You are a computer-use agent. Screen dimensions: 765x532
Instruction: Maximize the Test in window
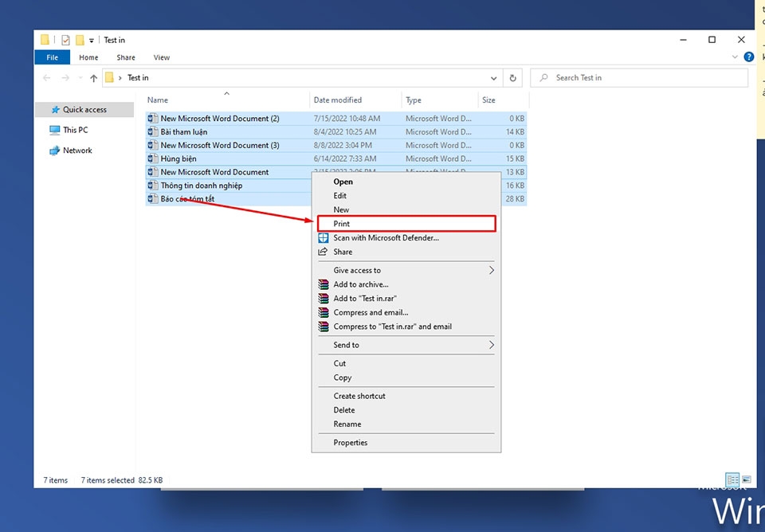[712, 40]
